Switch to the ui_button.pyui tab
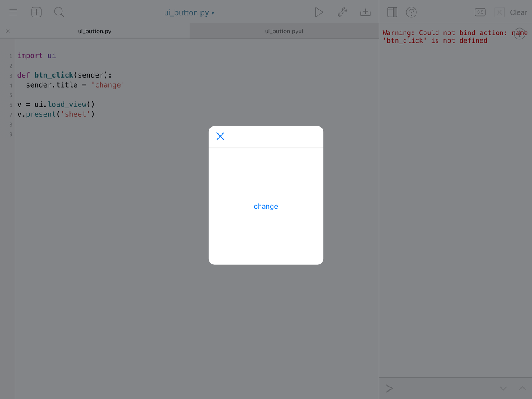This screenshot has width=532, height=399. point(284,31)
